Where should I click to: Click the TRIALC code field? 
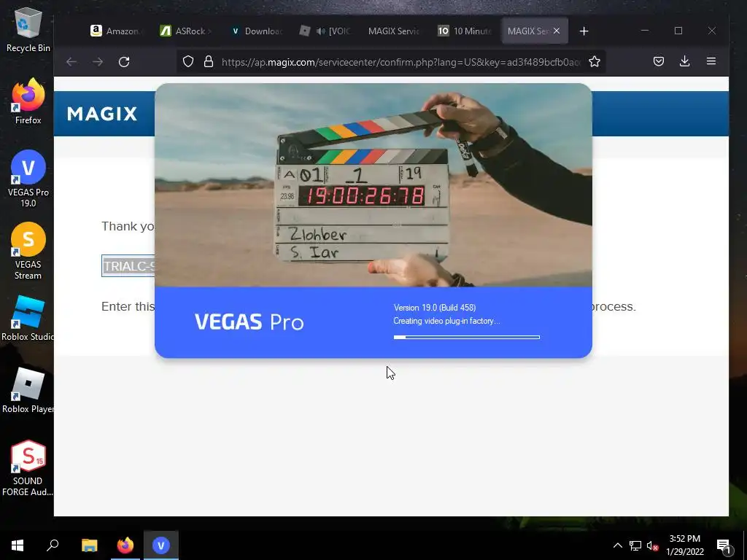tap(128, 265)
